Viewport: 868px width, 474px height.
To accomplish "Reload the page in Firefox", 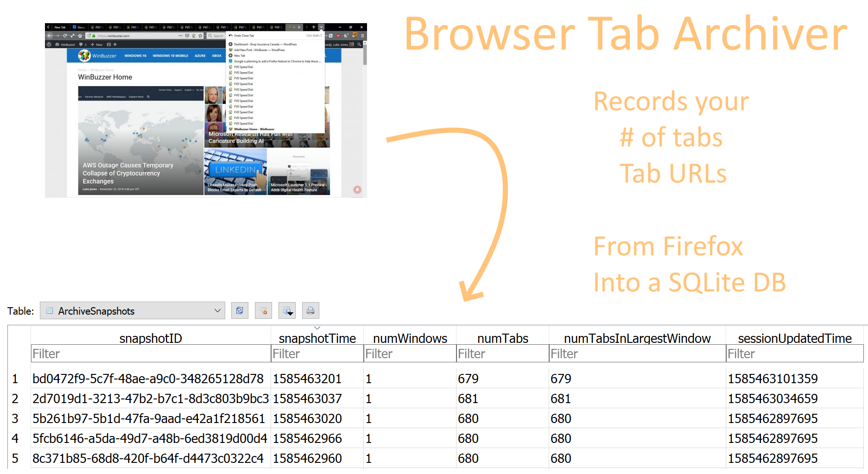I will [x=65, y=36].
